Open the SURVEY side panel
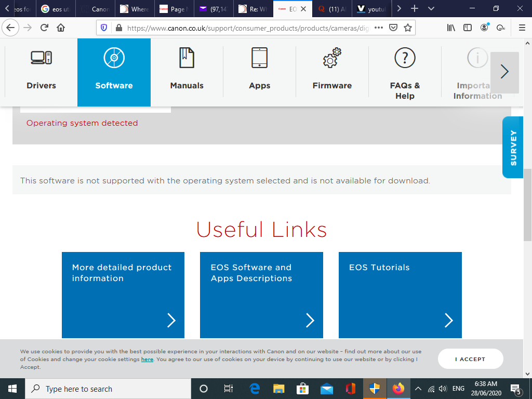This screenshot has height=399, width=532. pos(512,147)
